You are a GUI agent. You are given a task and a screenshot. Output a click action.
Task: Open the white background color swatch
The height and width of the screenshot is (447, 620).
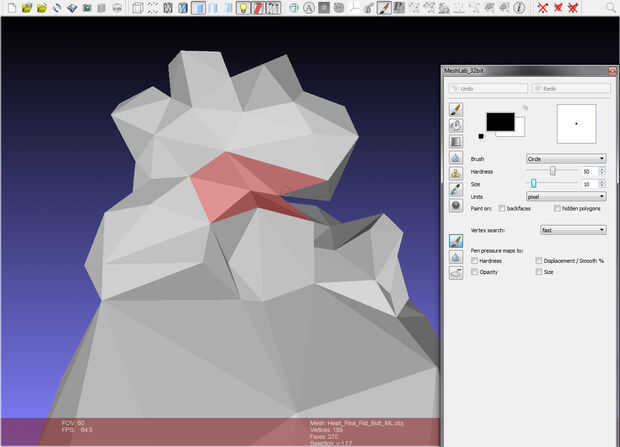[x=518, y=133]
